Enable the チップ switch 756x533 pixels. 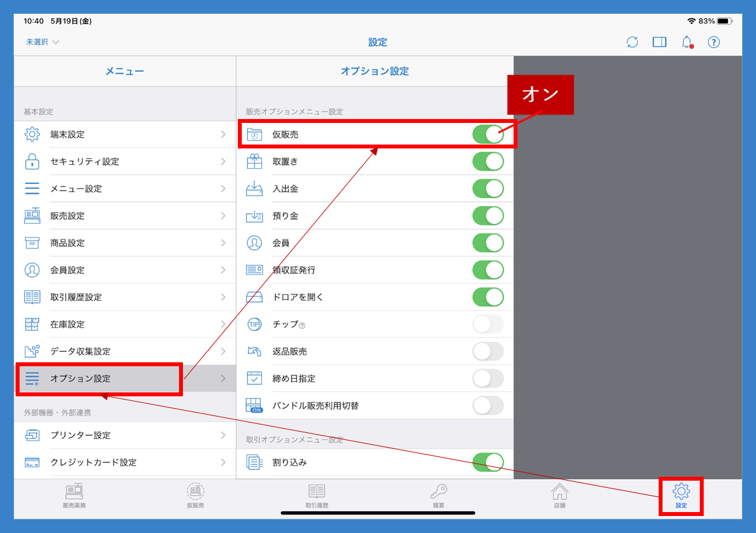click(x=487, y=324)
